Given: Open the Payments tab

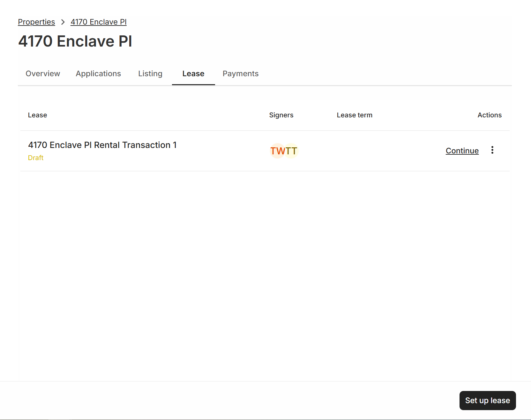Looking at the screenshot, I should point(240,74).
